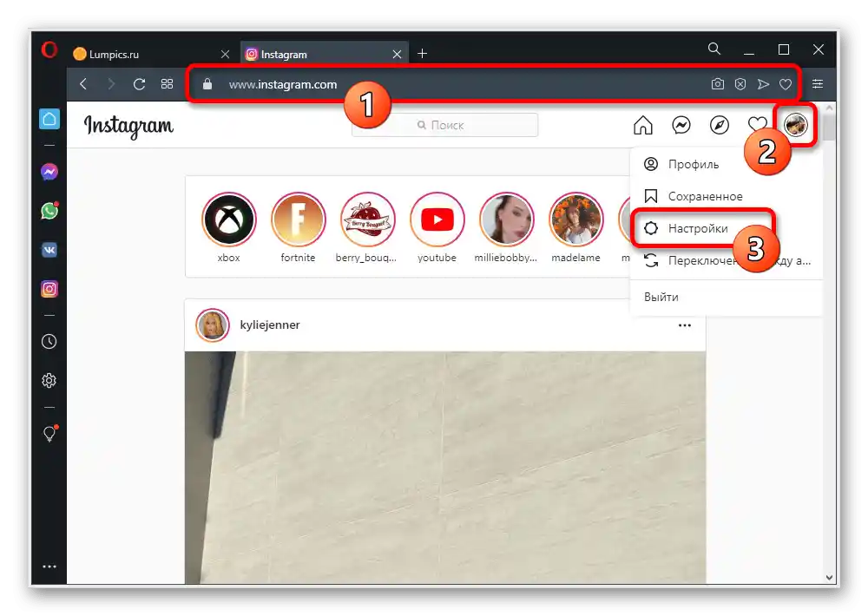Open Opera easy setup sliders icon
This screenshot has width=868, height=616.
[817, 84]
